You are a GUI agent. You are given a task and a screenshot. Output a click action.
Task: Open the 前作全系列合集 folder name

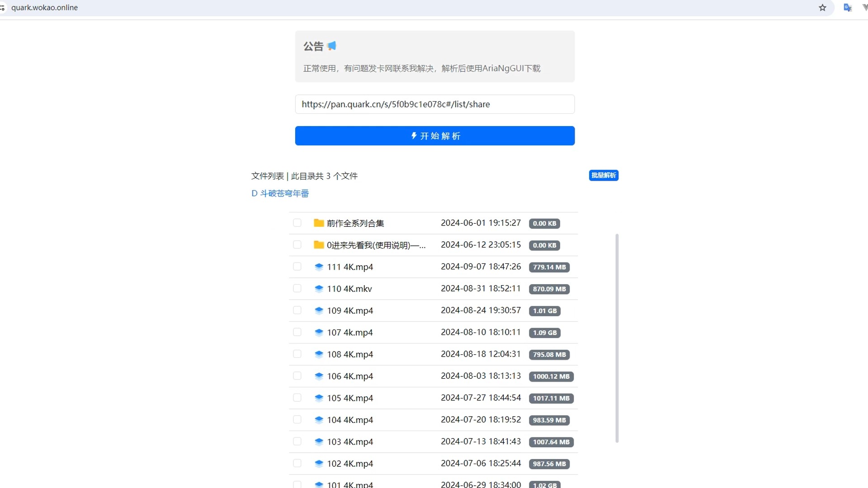[x=355, y=223]
